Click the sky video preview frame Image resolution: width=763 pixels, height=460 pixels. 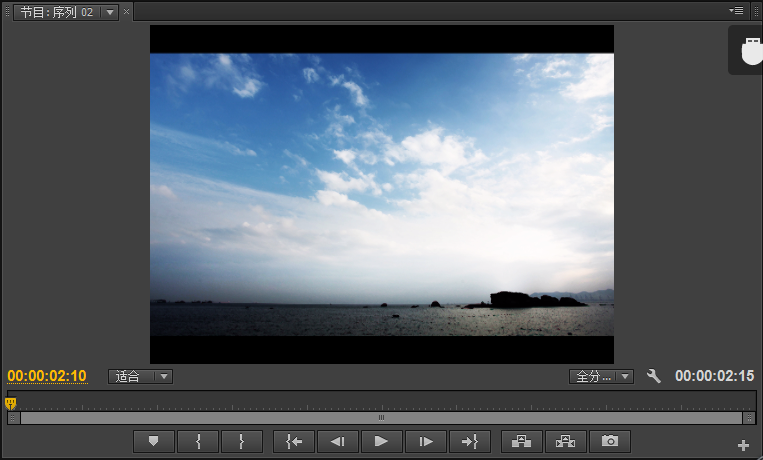(x=382, y=194)
